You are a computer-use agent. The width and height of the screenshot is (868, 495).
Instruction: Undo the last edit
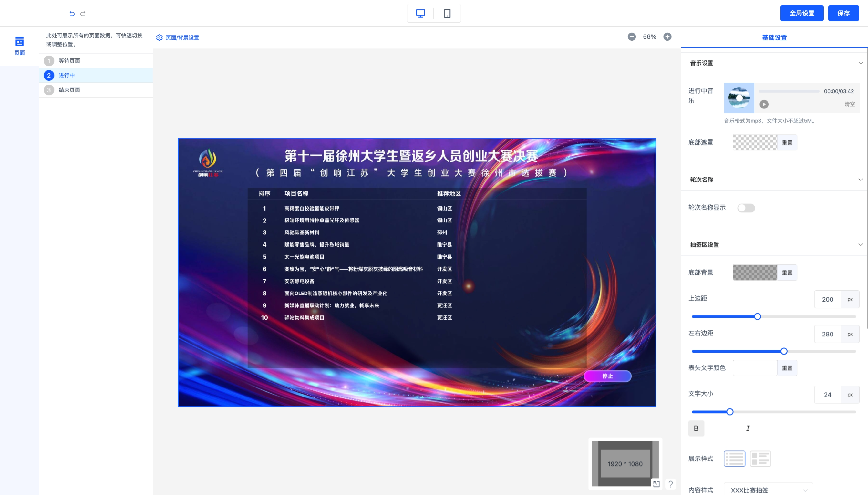[x=72, y=14]
